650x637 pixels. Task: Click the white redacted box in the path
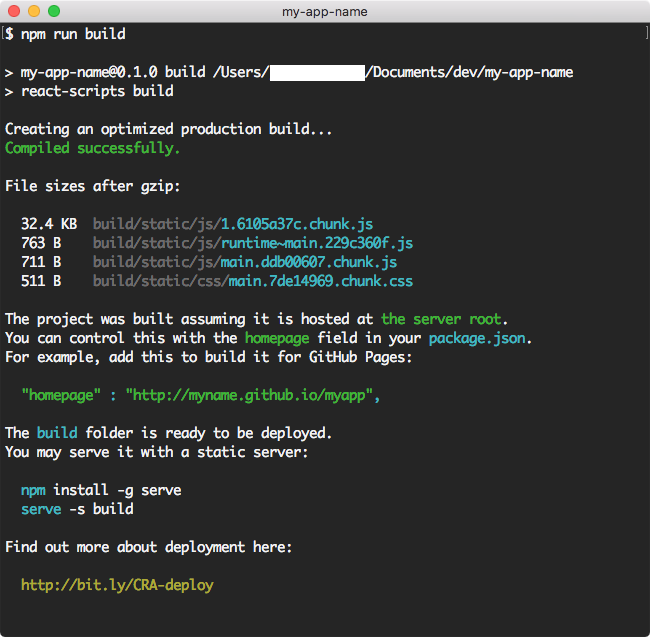tap(317, 72)
